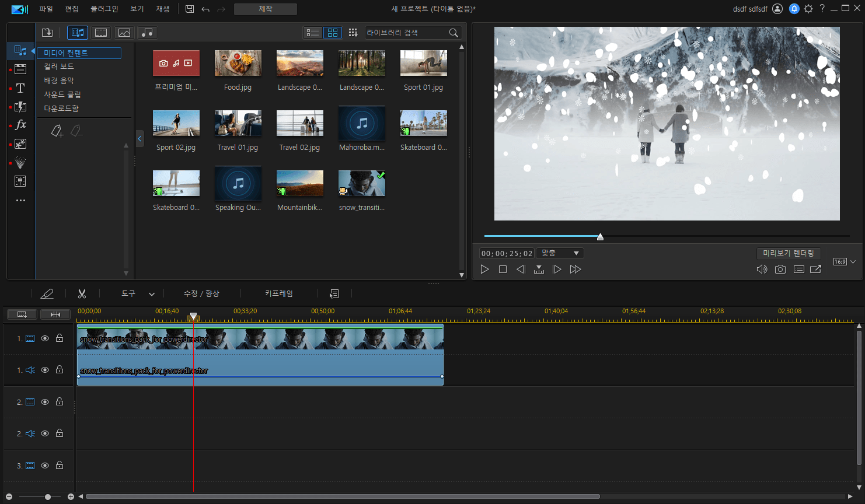Click the 키프레임 button

pos(279,293)
